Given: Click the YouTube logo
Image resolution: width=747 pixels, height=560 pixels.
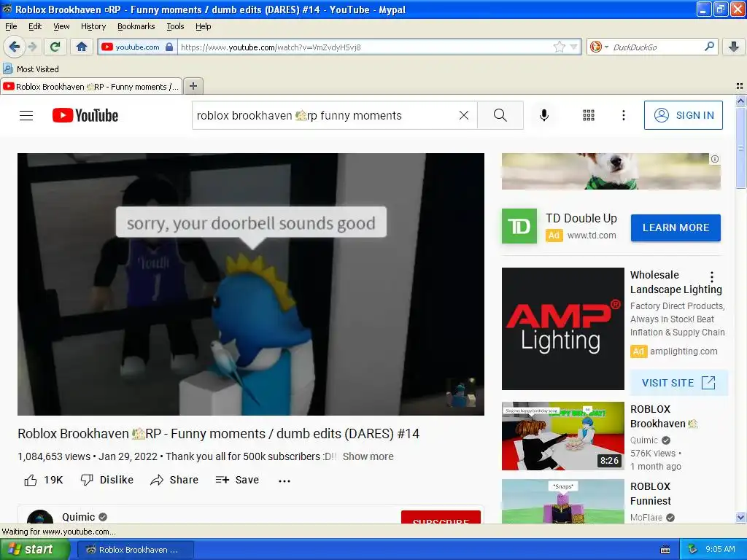Looking at the screenshot, I should (x=85, y=115).
